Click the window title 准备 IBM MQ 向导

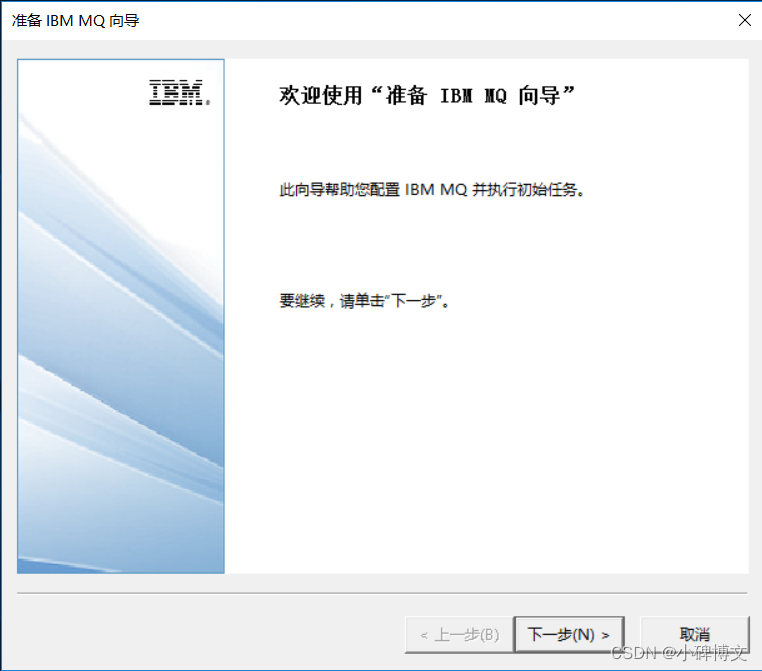coord(76,21)
